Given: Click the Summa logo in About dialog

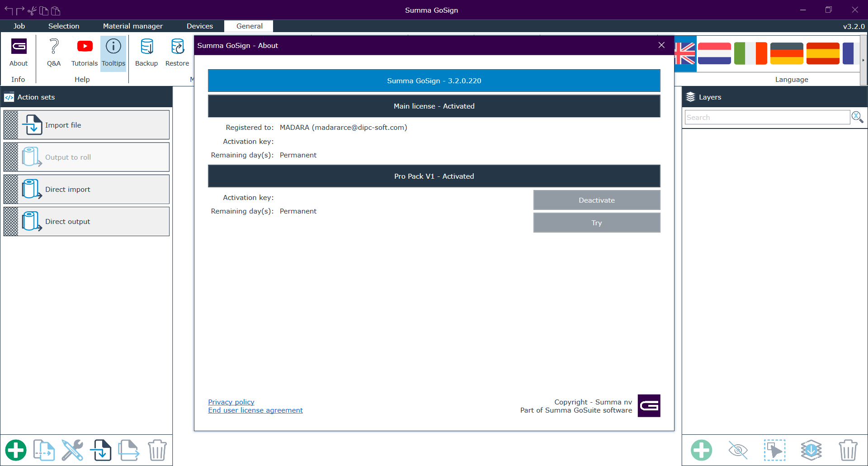Looking at the screenshot, I should click(x=649, y=405).
